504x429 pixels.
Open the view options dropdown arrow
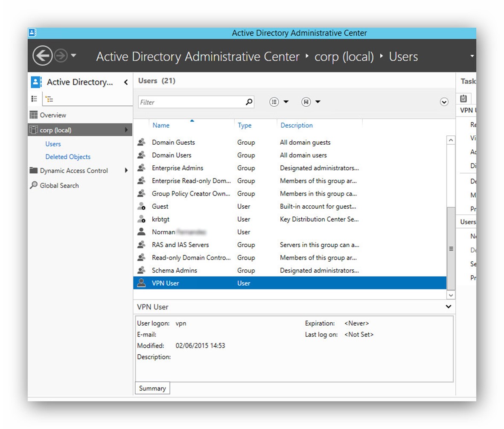286,102
